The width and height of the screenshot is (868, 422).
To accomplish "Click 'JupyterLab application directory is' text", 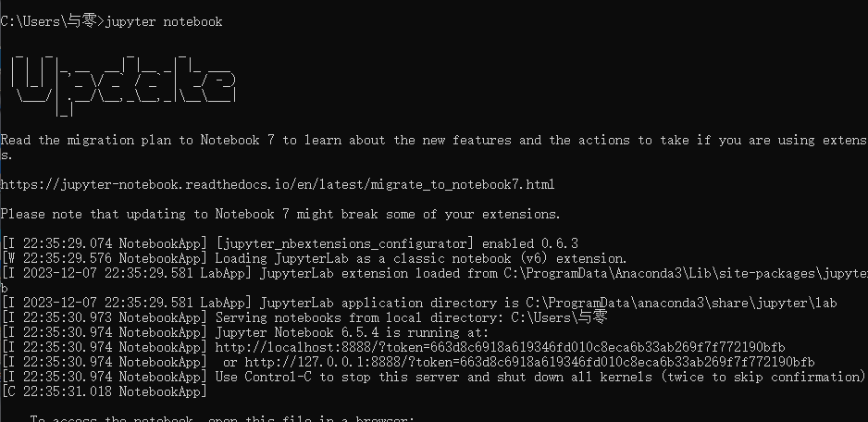I will [391, 303].
